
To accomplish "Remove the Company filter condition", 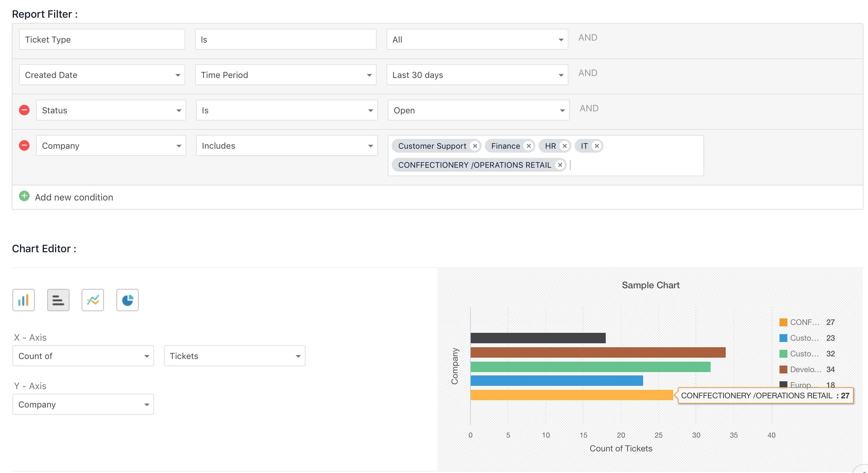I will [x=24, y=145].
